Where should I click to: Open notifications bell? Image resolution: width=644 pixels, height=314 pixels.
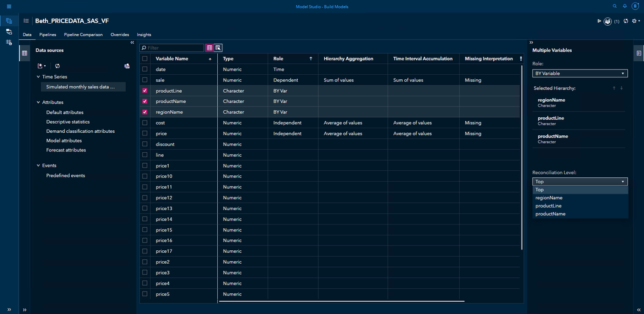click(x=625, y=6)
